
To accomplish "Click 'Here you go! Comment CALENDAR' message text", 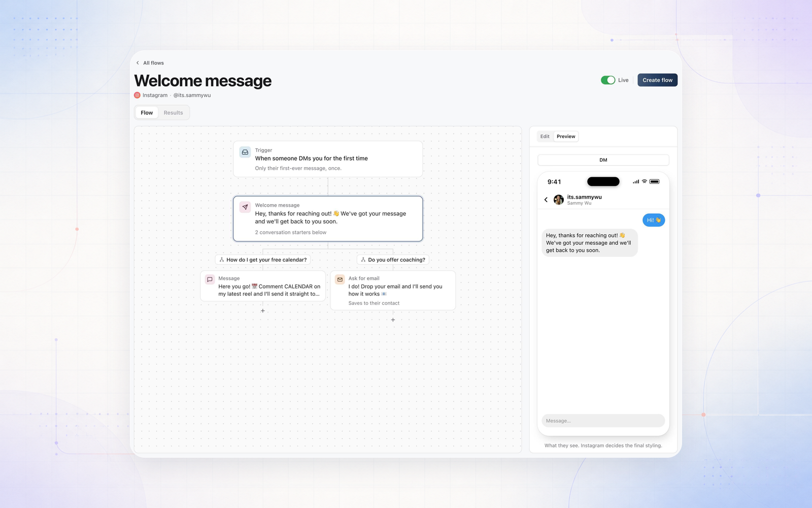I will 269,290.
